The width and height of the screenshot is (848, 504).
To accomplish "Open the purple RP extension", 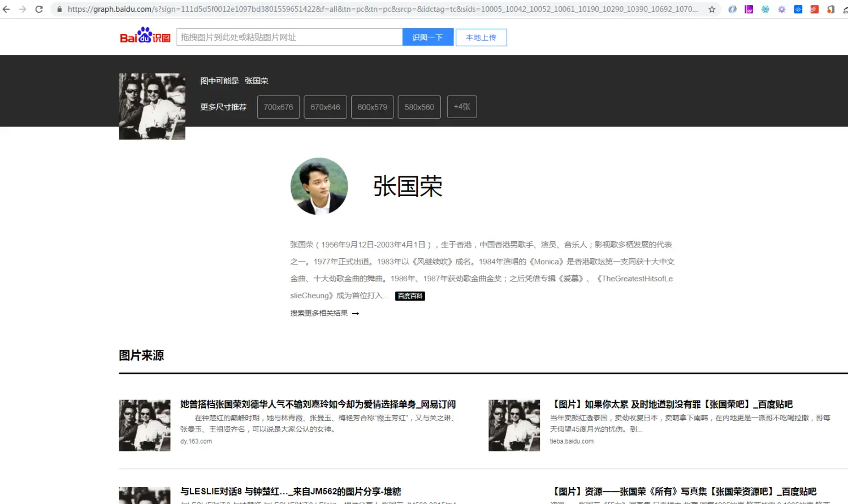I will (749, 9).
